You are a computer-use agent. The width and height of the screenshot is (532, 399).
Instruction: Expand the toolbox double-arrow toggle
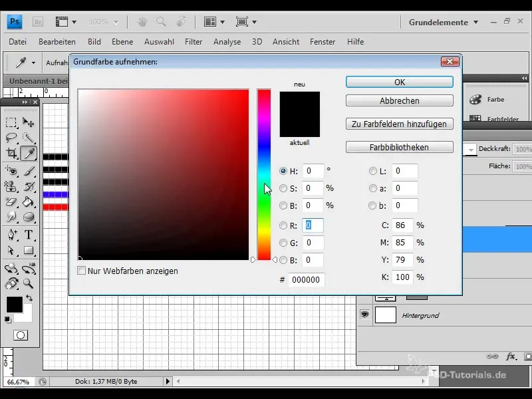25,102
